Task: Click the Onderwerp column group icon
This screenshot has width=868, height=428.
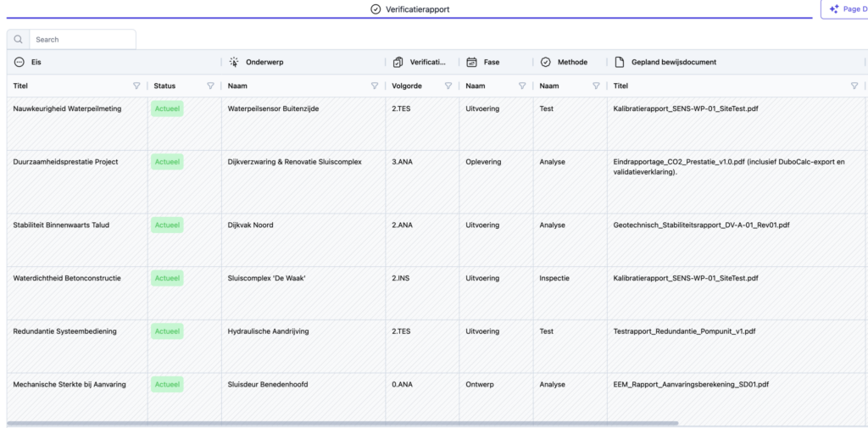Action: (x=234, y=62)
